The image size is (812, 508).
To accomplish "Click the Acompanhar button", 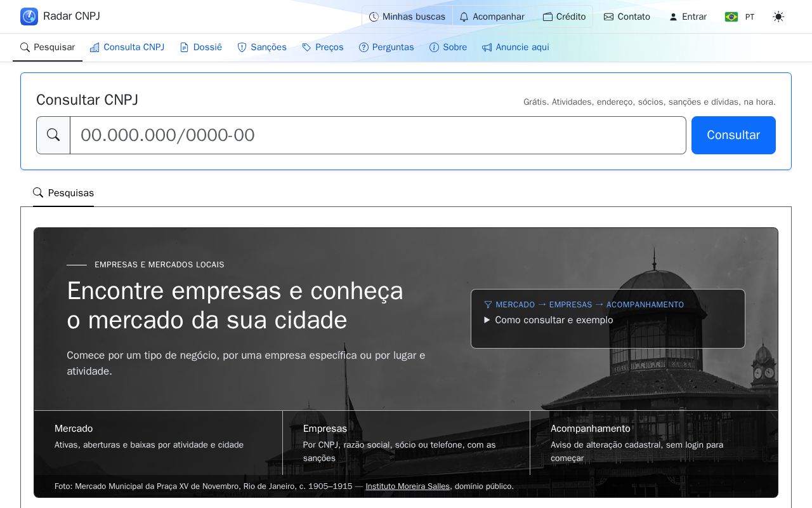I will [x=492, y=17].
